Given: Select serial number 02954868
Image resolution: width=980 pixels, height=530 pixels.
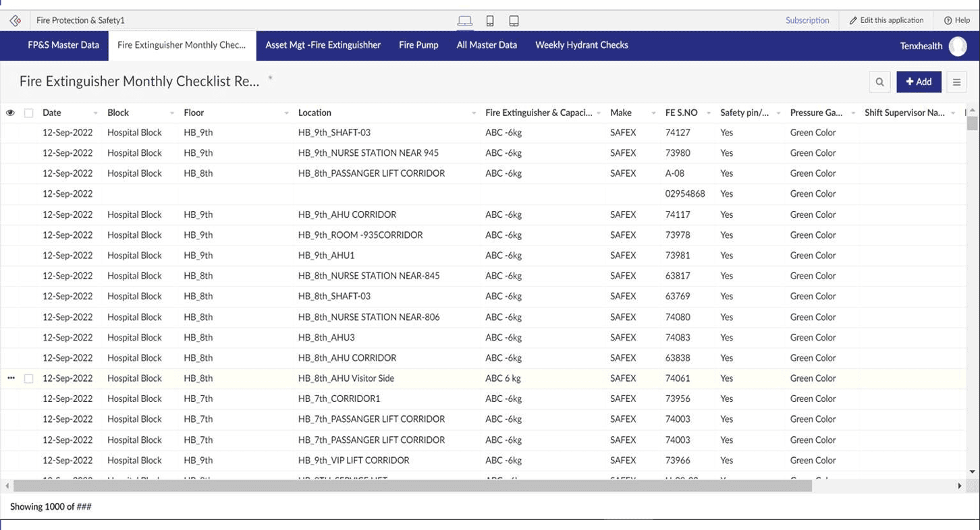Looking at the screenshot, I should click(x=685, y=194).
